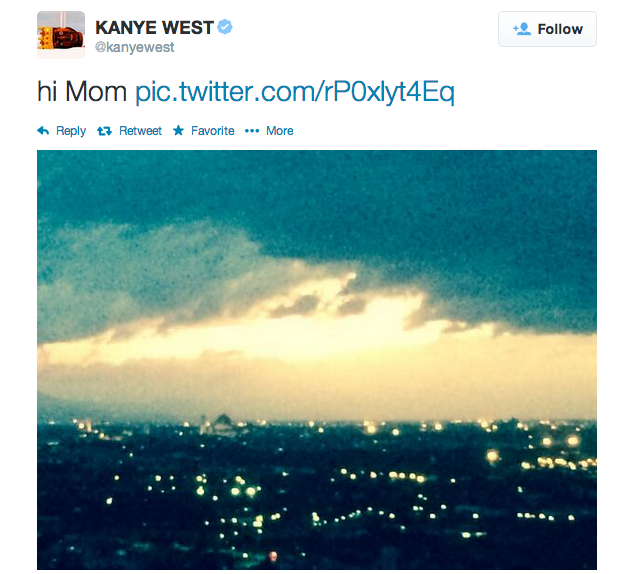Hit the Favorite text label
This screenshot has height=574, width=634.
pyautogui.click(x=213, y=131)
